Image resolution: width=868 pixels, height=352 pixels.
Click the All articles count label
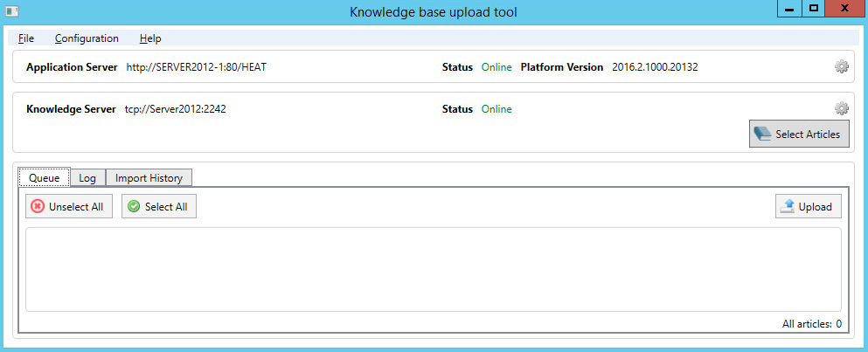click(x=811, y=324)
